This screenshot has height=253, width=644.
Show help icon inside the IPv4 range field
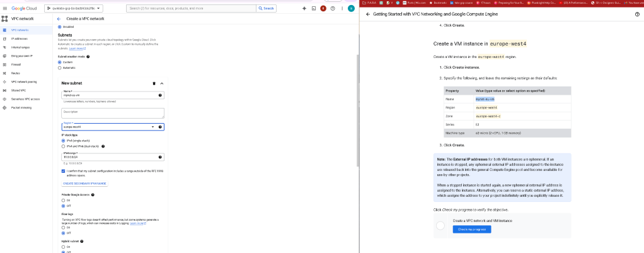pyautogui.click(x=160, y=157)
